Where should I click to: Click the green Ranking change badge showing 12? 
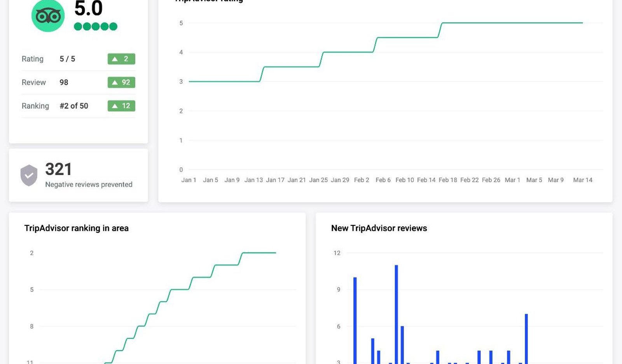[x=121, y=106]
